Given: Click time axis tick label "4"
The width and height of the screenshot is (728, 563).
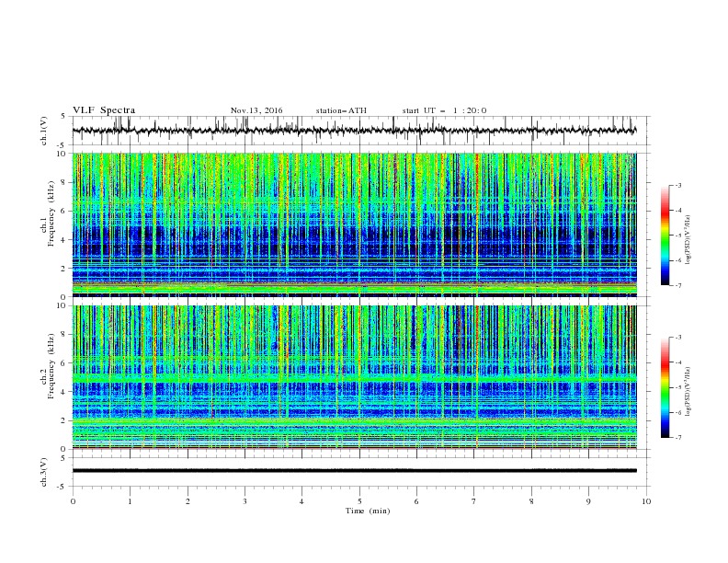Looking at the screenshot, I should point(301,501).
